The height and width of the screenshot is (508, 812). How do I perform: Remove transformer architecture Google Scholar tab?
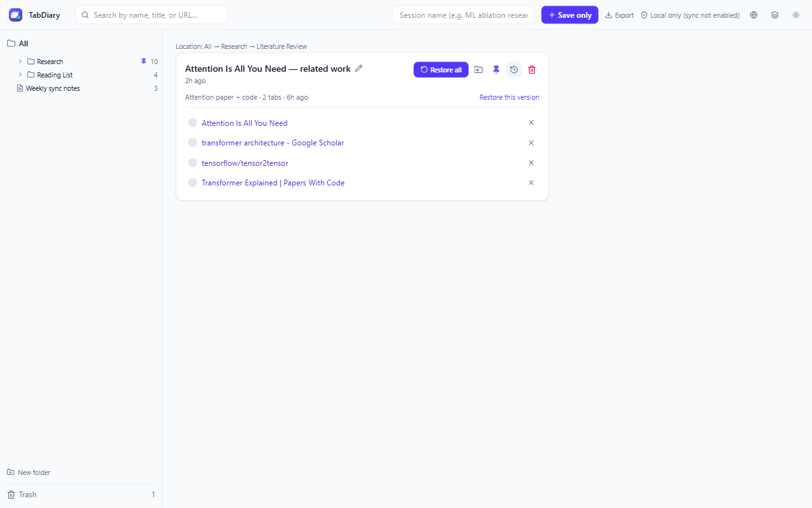(532, 143)
